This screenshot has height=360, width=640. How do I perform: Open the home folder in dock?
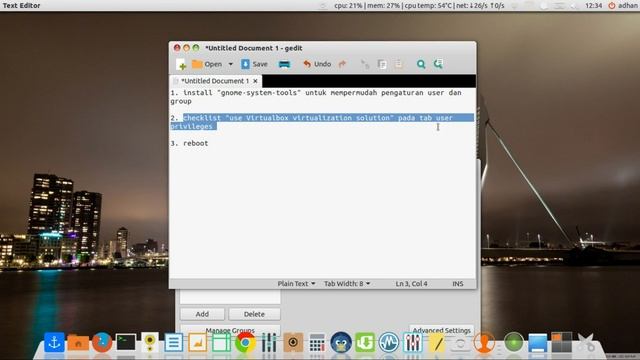tap(78, 342)
